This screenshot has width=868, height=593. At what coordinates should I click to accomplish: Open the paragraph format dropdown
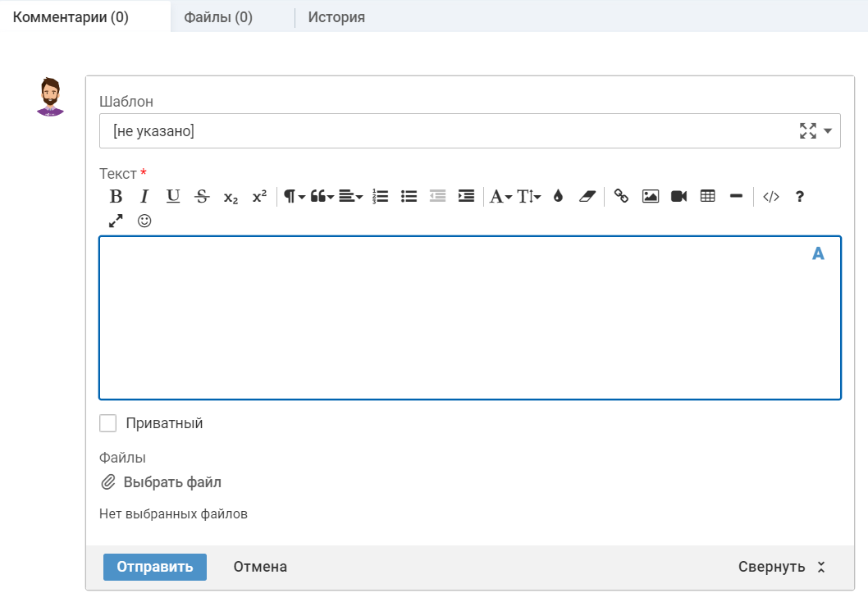[294, 197]
